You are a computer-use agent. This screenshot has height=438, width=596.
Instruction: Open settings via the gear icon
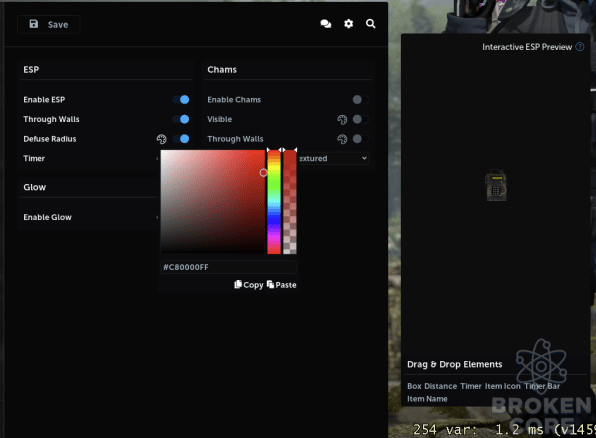pyautogui.click(x=349, y=24)
